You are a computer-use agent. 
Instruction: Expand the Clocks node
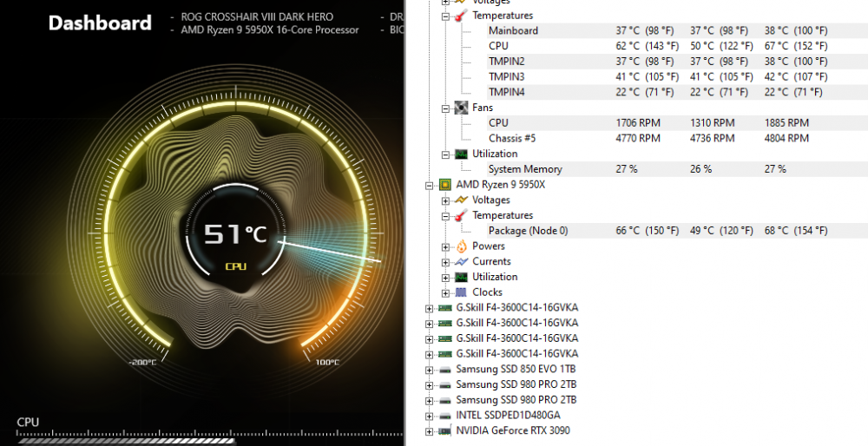[445, 293]
